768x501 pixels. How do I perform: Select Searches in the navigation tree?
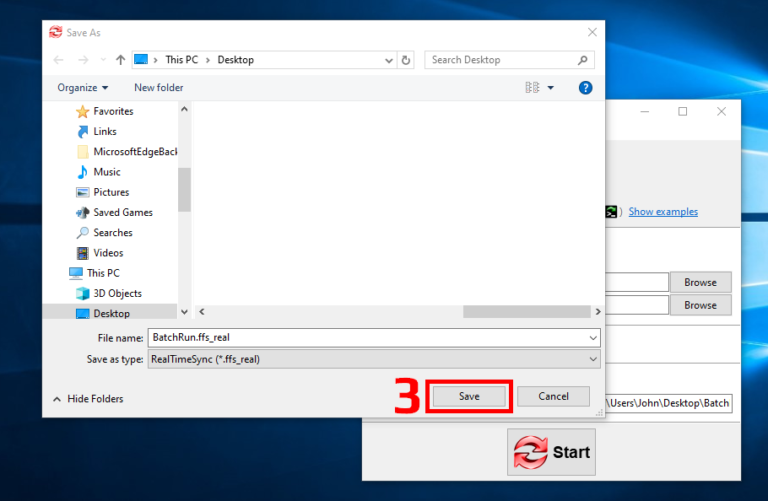[113, 233]
